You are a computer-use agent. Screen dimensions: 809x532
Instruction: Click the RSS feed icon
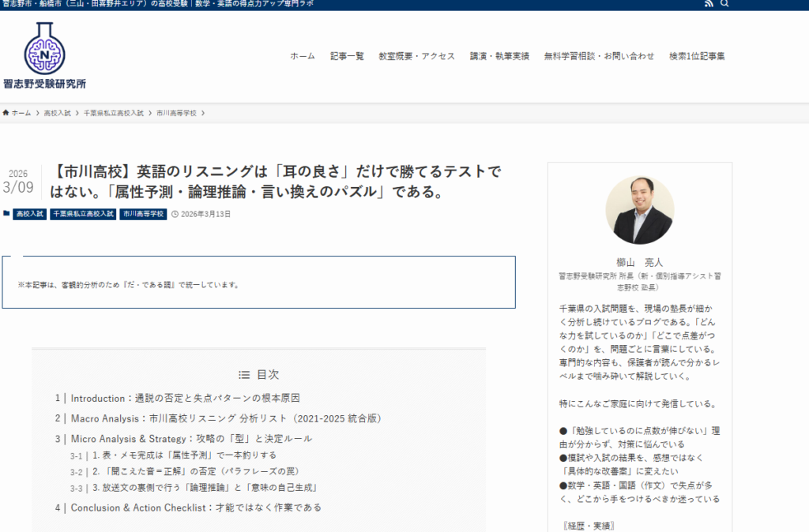[707, 5]
